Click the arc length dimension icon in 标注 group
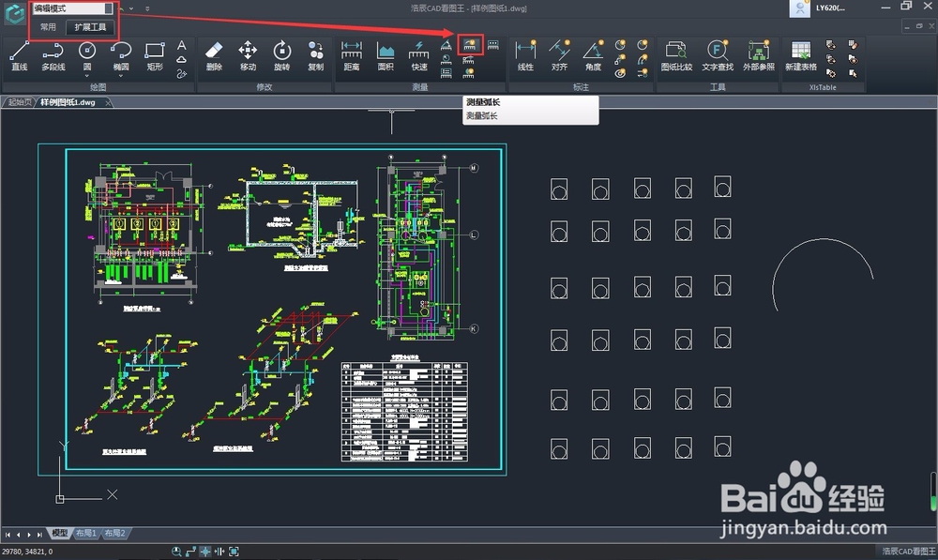The height and width of the screenshot is (560, 938). pyautogui.click(x=643, y=59)
